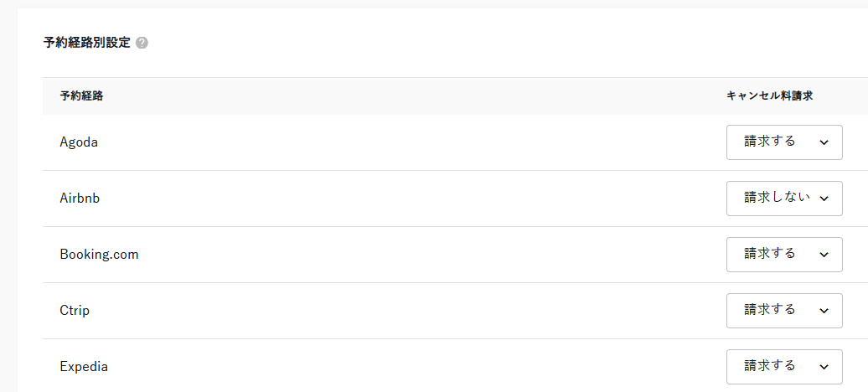The width and height of the screenshot is (868, 392).
Task: Select the Ctrip row name
Action: tap(75, 311)
